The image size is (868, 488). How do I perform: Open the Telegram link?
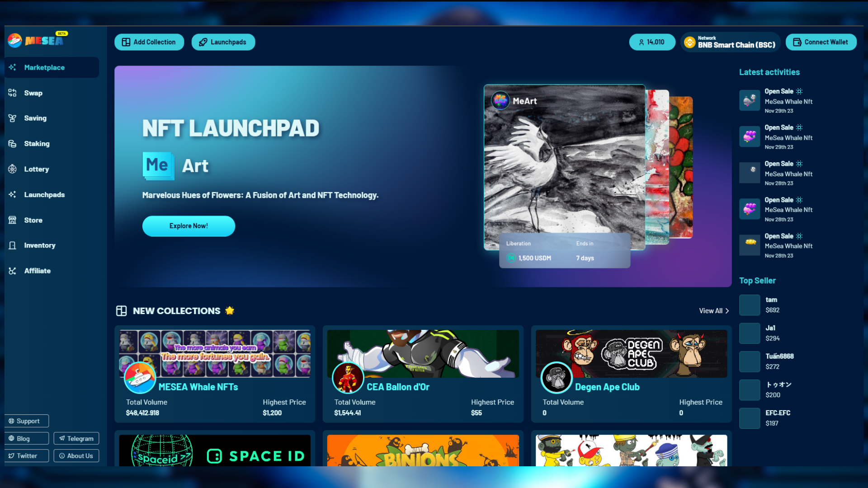(x=76, y=438)
